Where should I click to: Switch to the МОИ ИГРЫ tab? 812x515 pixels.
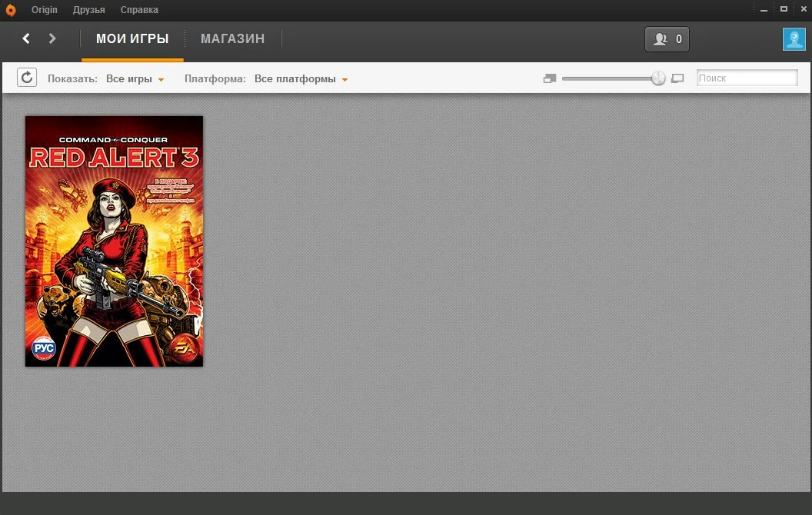132,39
